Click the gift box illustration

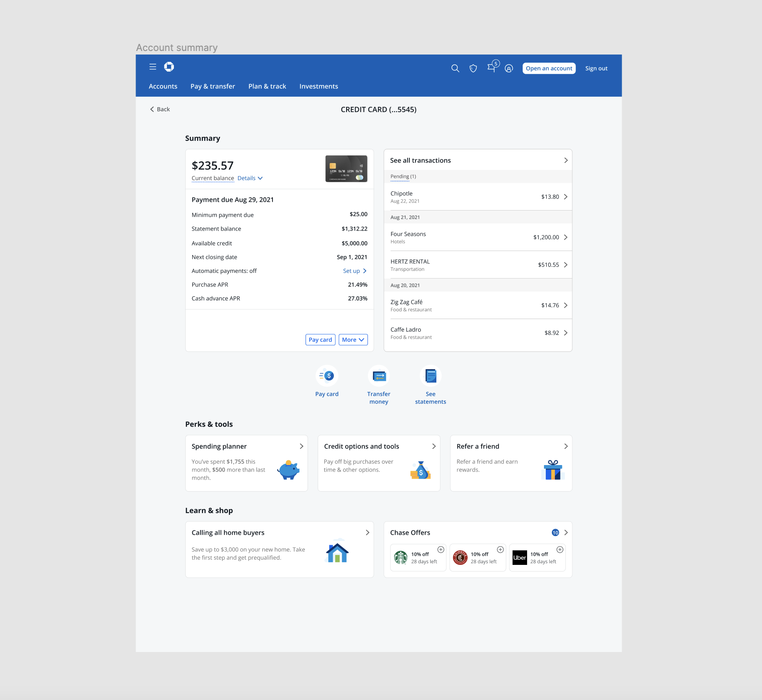[x=553, y=470]
